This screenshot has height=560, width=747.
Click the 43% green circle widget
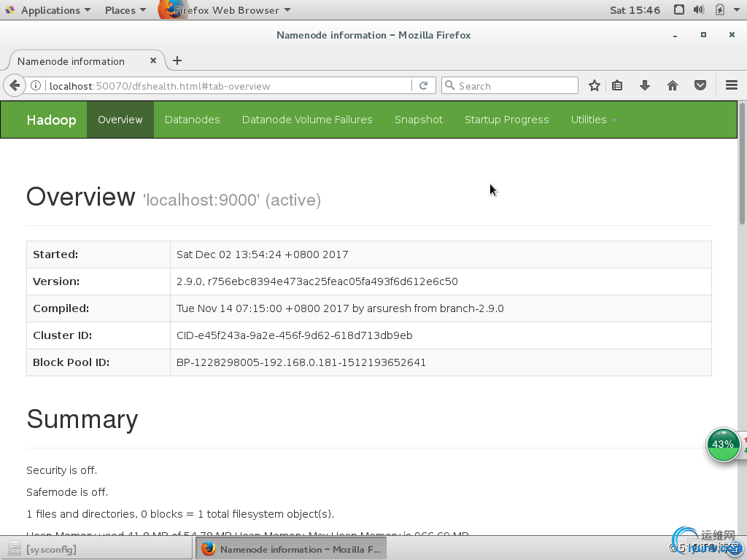point(723,444)
